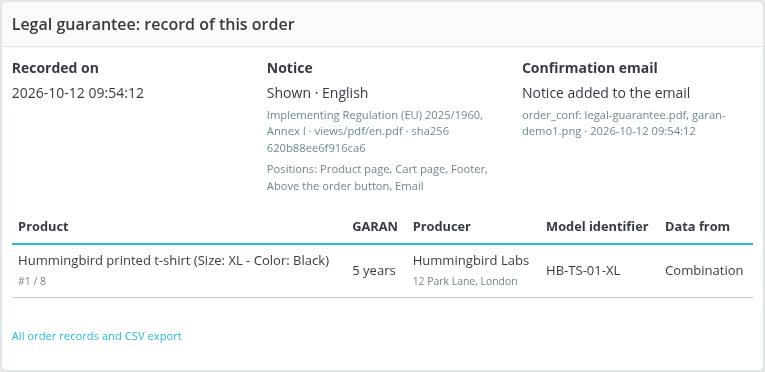Select the 'Shown · English' notice status
Image resolution: width=765 pixels, height=372 pixels.
click(318, 93)
